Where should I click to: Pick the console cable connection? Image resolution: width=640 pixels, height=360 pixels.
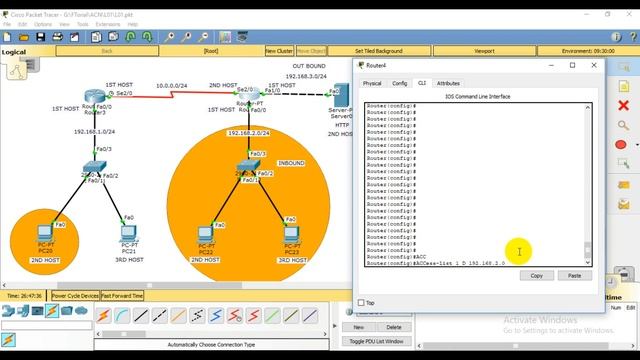pos(122,316)
